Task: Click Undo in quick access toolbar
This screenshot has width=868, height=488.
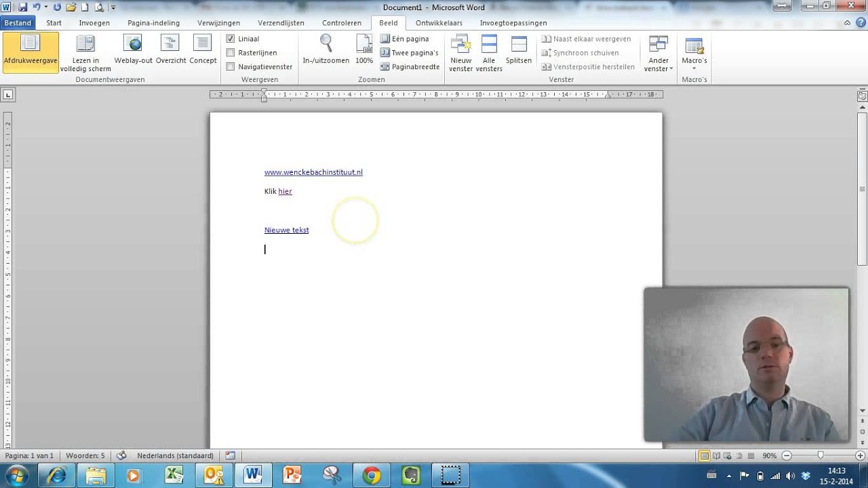Action: pos(37,7)
